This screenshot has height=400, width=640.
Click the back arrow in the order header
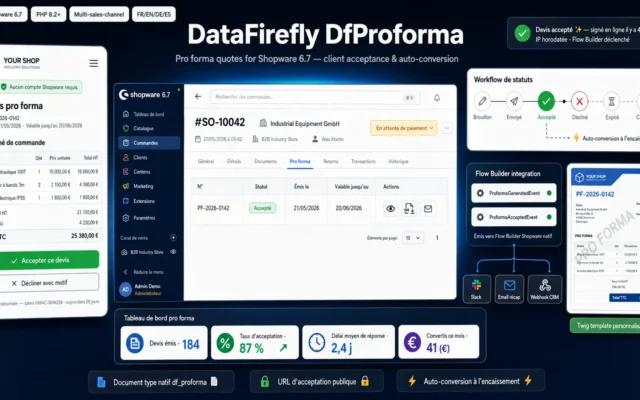(198, 97)
